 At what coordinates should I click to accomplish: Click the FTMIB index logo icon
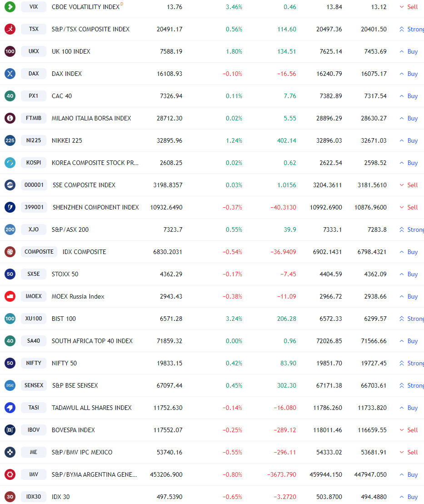tap(10, 118)
